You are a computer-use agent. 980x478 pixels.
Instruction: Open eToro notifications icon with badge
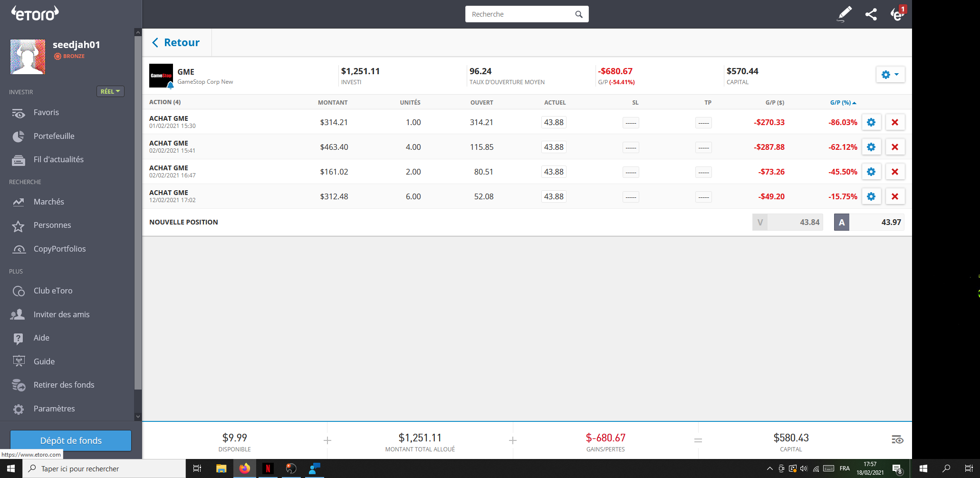[897, 14]
